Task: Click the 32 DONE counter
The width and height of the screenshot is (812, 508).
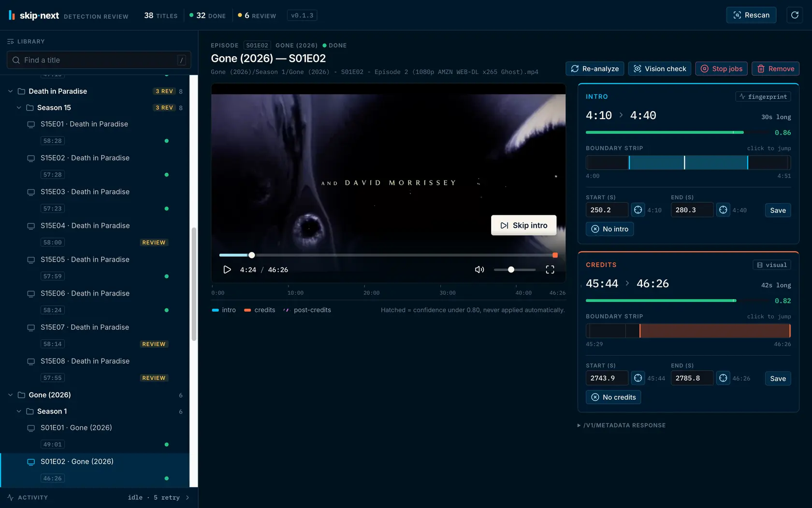Action: point(207,15)
